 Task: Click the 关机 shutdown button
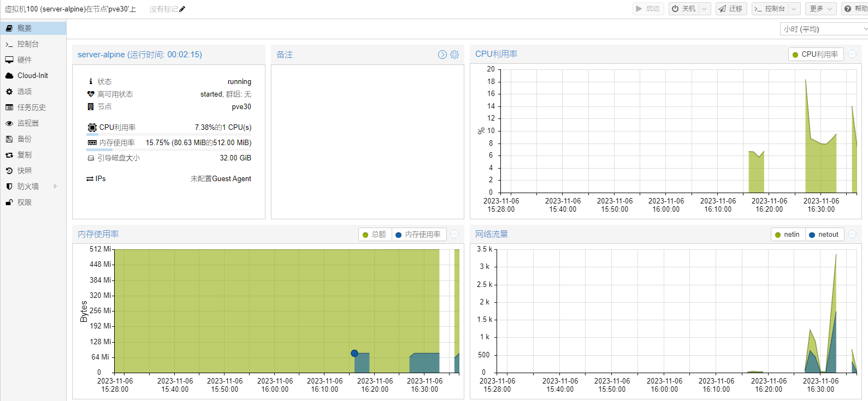coord(683,9)
